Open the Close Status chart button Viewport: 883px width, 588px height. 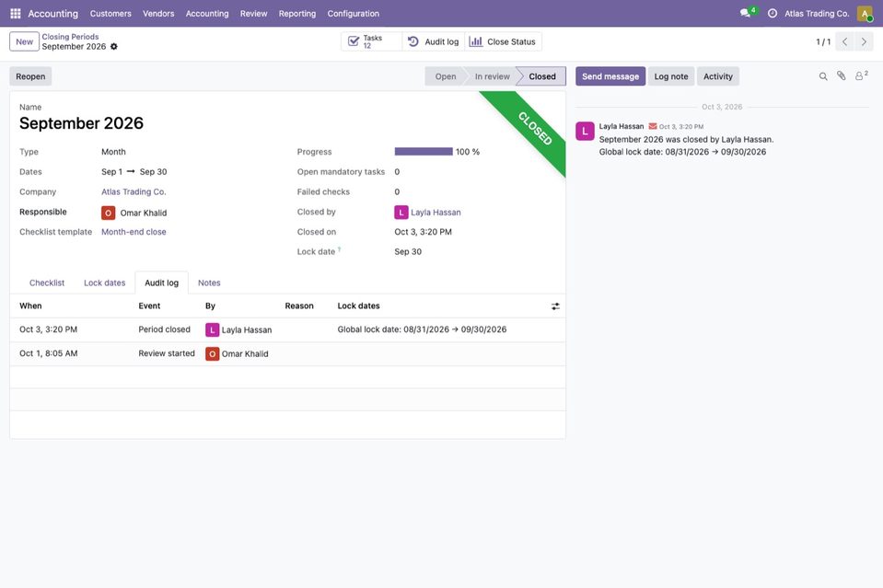click(503, 41)
